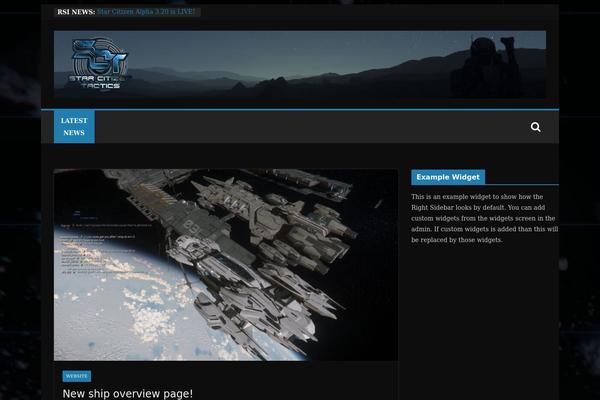
Task: Follow the Star Citizen Alpha 3.20 news link
Action: (x=146, y=12)
